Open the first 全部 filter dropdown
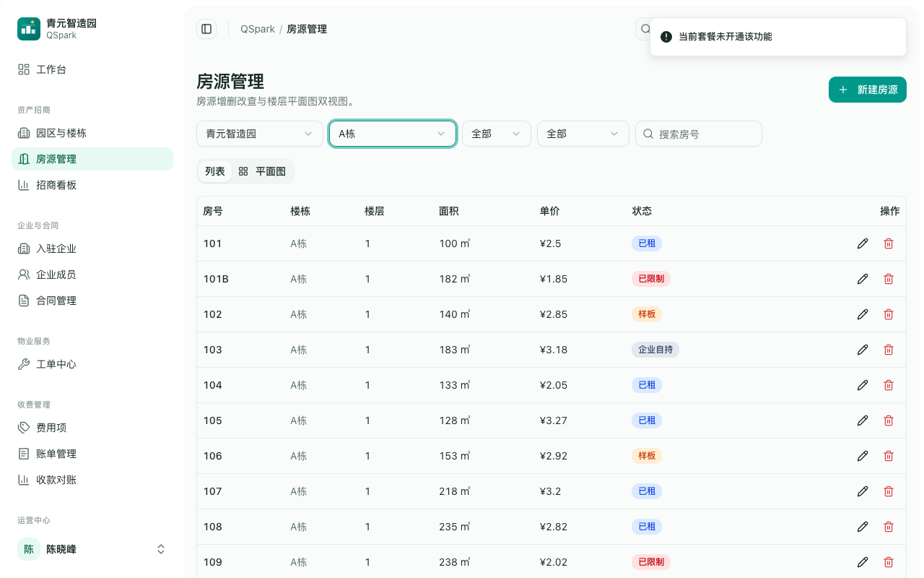Screen dimensions: 924x578 (x=497, y=134)
